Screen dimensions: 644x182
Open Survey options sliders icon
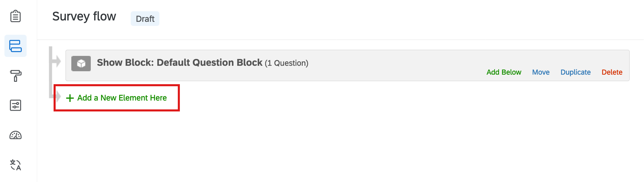(15, 105)
